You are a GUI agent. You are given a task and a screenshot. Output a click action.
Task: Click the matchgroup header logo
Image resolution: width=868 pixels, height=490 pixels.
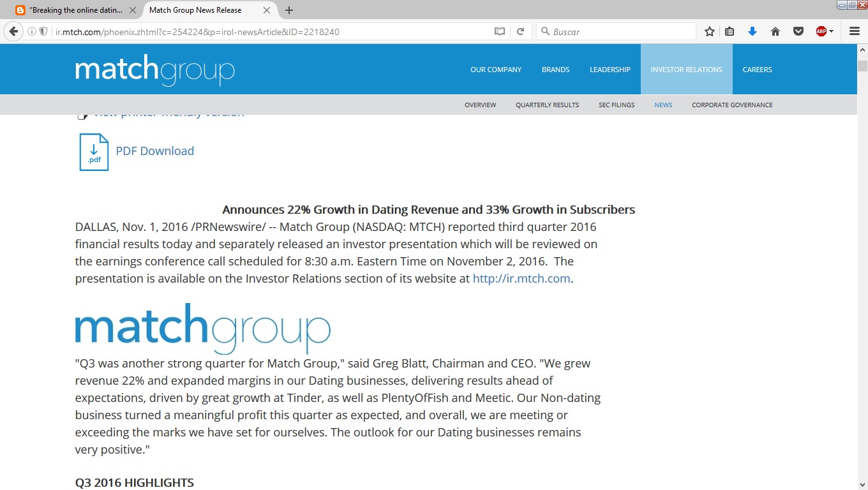click(x=155, y=70)
